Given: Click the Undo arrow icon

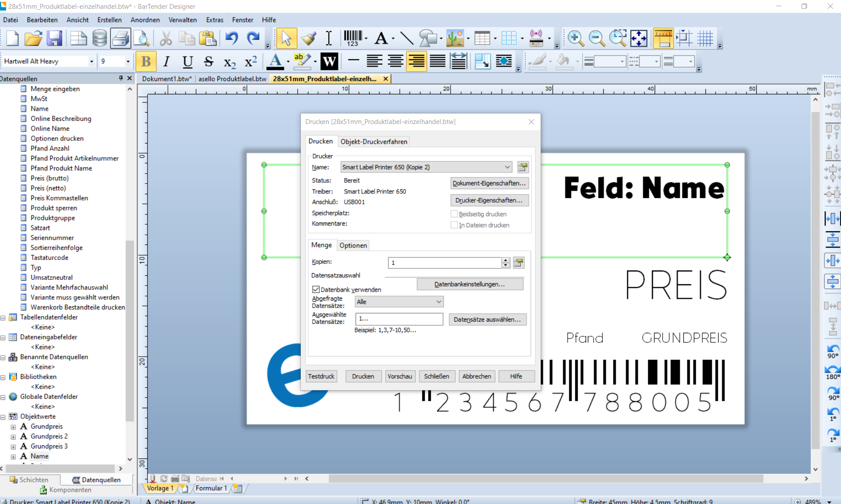Looking at the screenshot, I should 231,38.
